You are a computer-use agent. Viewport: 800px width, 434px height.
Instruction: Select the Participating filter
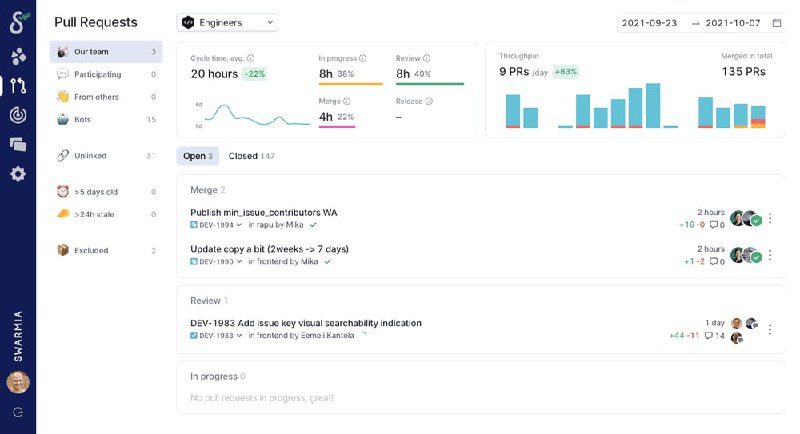(97, 74)
